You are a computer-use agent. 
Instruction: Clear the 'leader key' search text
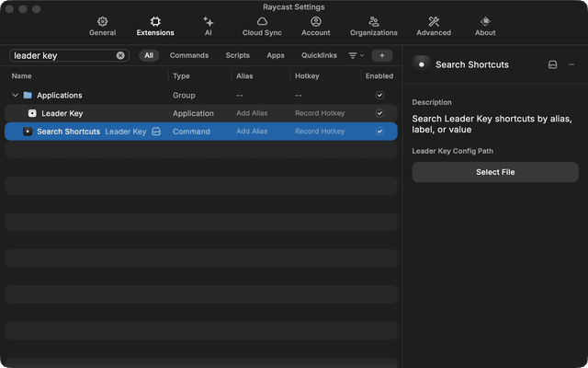pos(120,55)
